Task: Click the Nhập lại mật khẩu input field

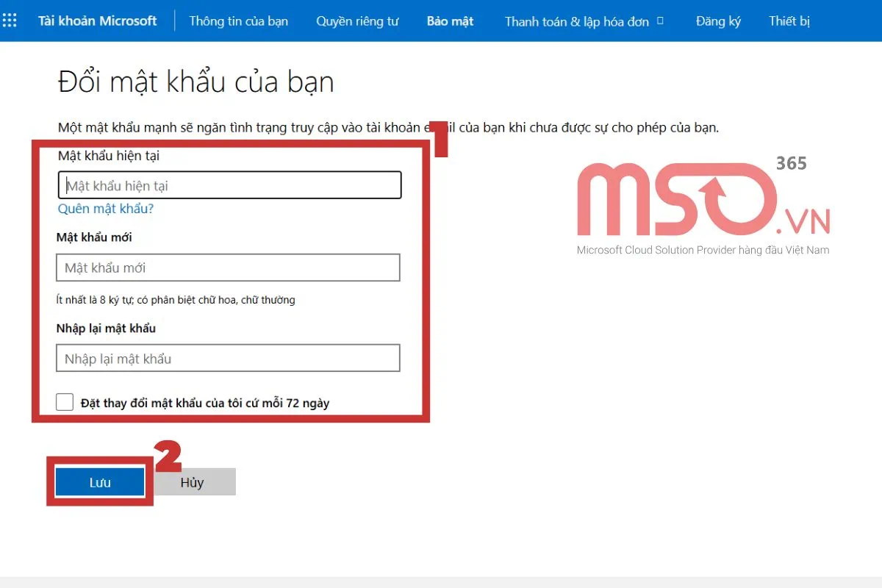Action: tap(229, 358)
